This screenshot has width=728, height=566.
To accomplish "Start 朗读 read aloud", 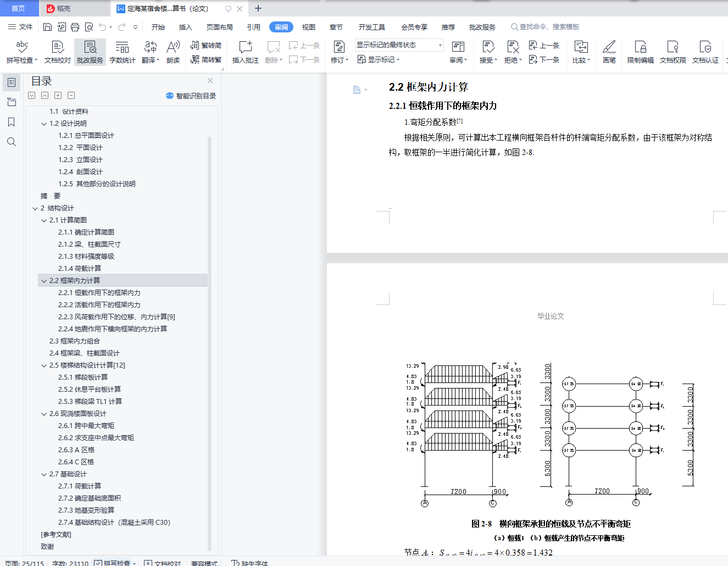I will pyautogui.click(x=173, y=52).
